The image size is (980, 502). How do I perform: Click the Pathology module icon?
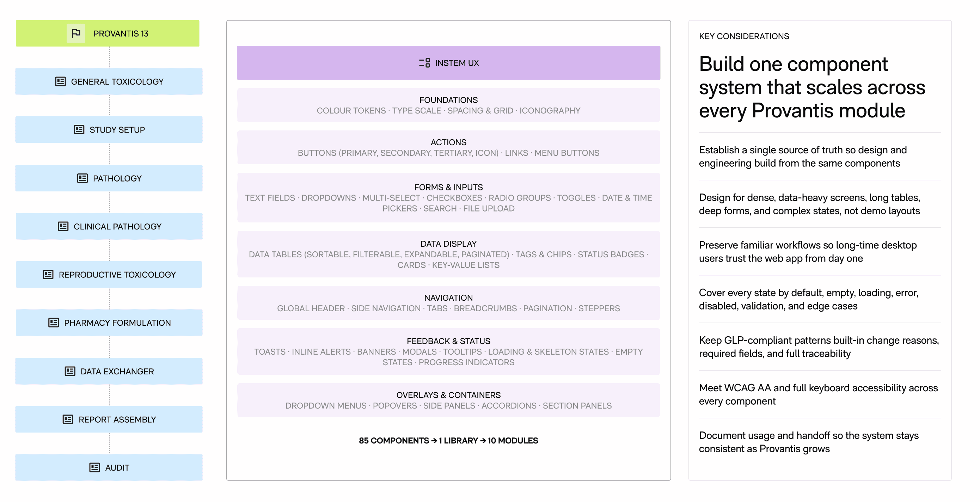82,178
